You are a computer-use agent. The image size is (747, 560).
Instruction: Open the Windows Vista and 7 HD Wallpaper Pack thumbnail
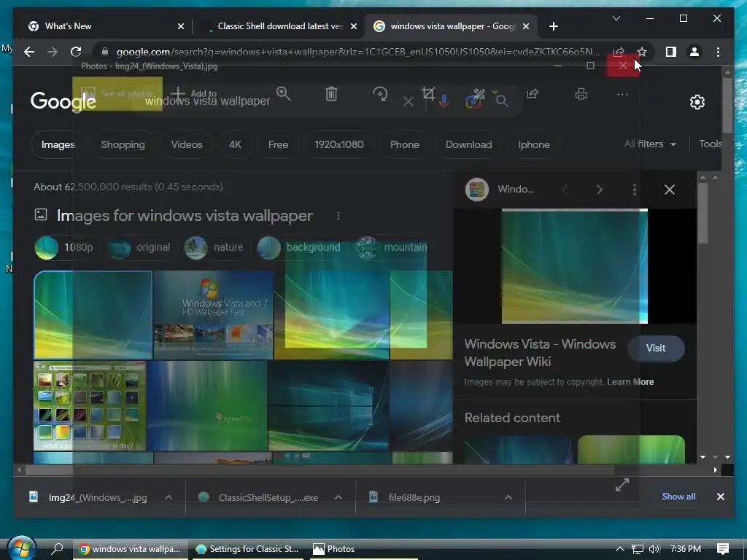[x=213, y=315]
